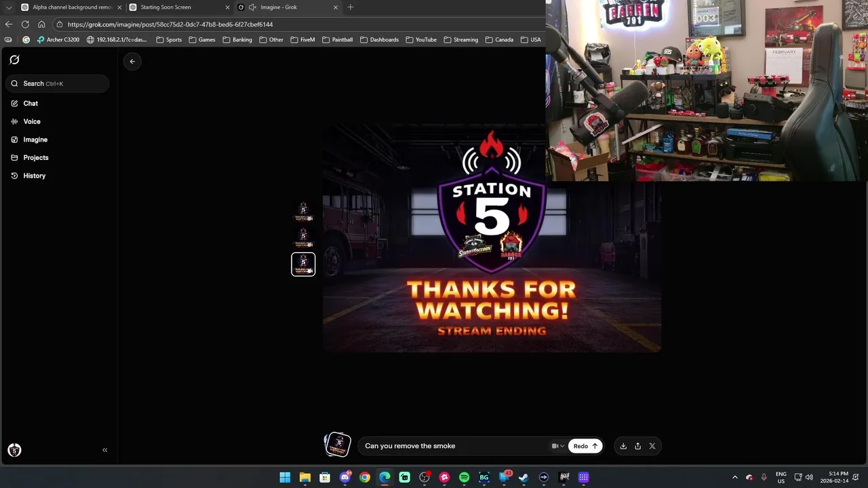Click the attached image thumbnail beside the prompt
The height and width of the screenshot is (488, 868).
[338, 445]
